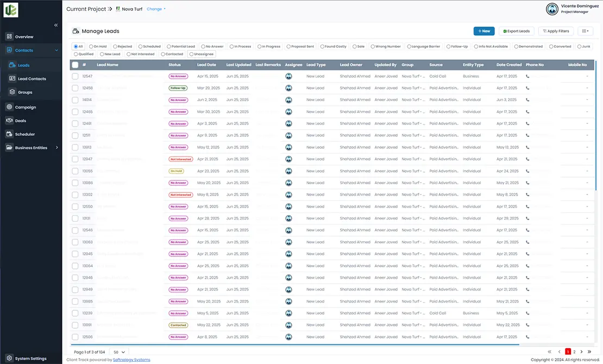Open Overview from the sidebar
This screenshot has height=364, width=603.
(x=24, y=37)
